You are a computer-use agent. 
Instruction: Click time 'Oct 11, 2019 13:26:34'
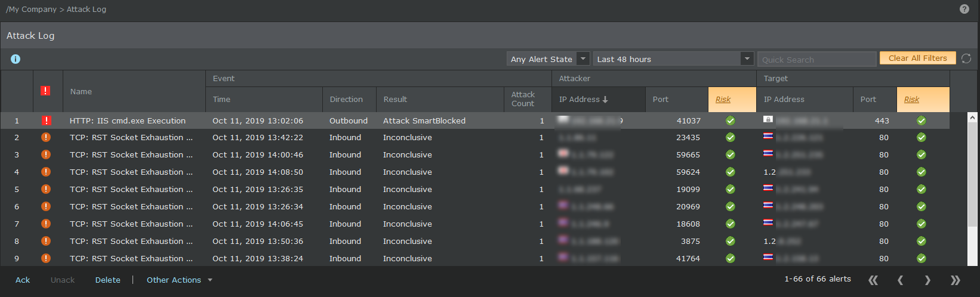click(258, 206)
